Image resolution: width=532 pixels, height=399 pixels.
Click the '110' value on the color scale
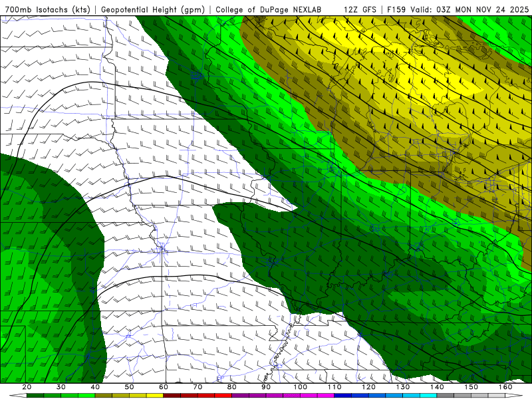pos(334,387)
